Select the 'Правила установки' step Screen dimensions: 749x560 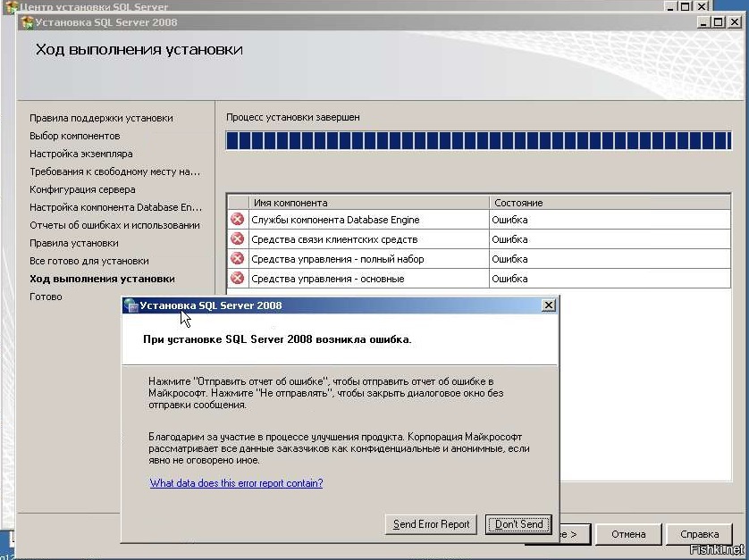point(74,243)
